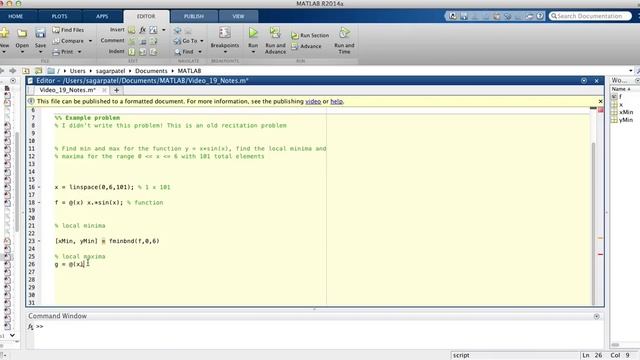Open the publishing video link
Screen dimensions: 640x360
(313, 101)
